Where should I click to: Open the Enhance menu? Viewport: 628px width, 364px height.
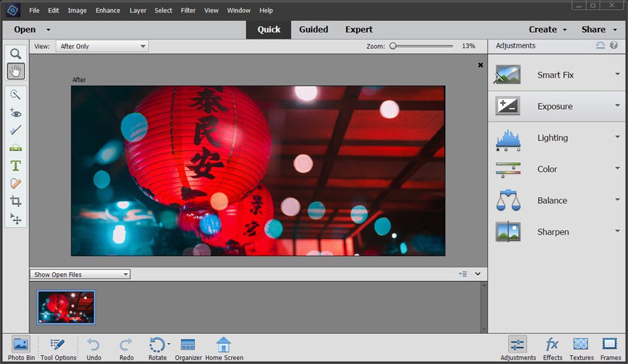click(108, 10)
